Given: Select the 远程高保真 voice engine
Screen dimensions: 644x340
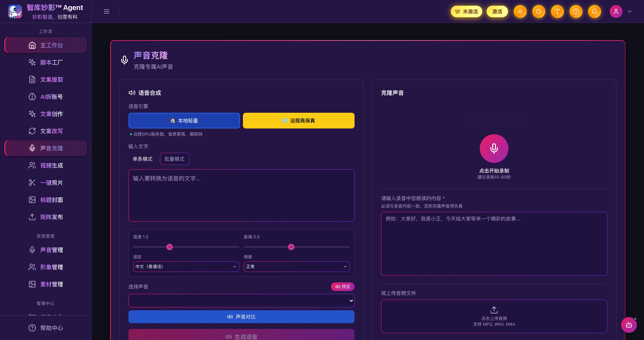Looking at the screenshot, I should (299, 120).
